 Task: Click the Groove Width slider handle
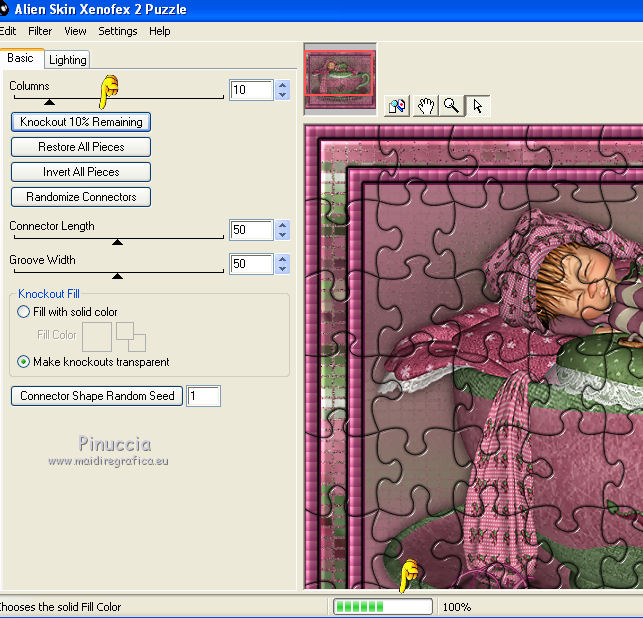[118, 276]
